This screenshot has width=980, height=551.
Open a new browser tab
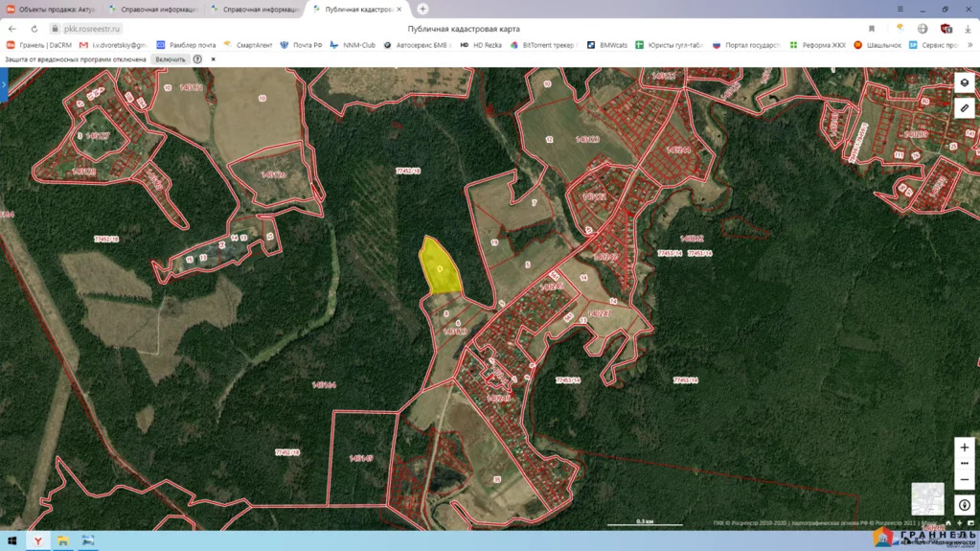point(422,10)
